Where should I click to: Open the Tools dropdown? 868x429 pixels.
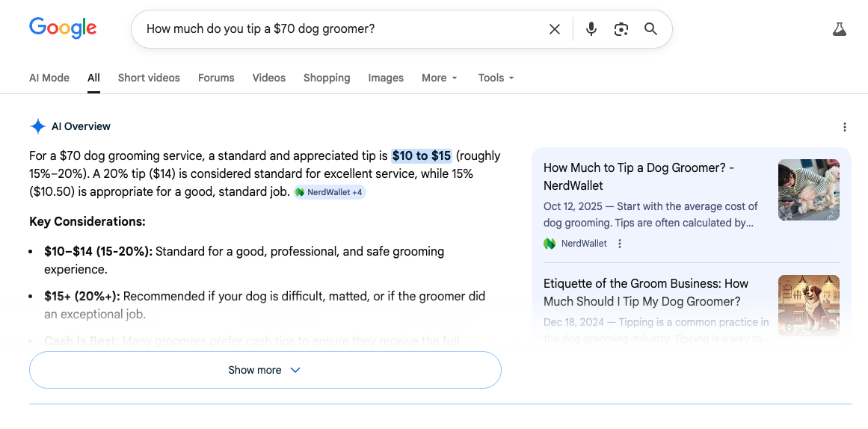496,78
